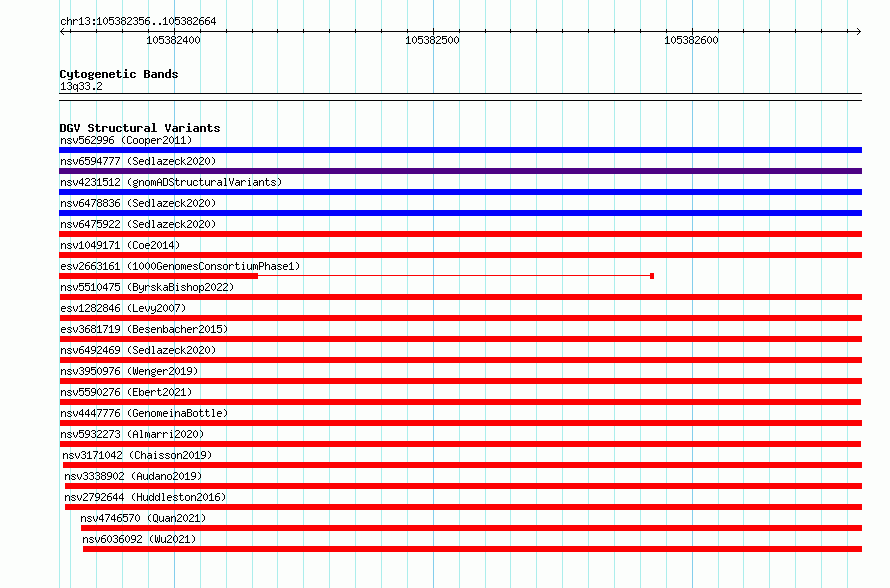Click the chr13:105382356..105382664 region label

[138, 22]
